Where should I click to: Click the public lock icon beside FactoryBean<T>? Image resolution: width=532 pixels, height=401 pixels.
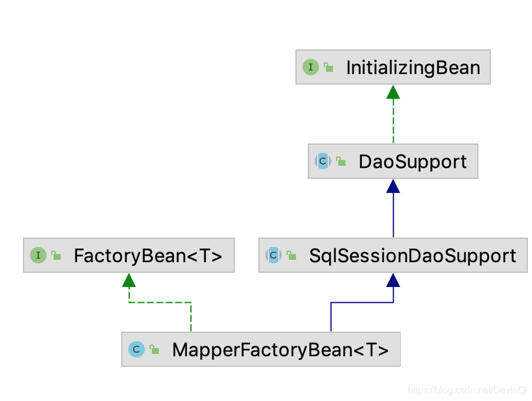56,255
